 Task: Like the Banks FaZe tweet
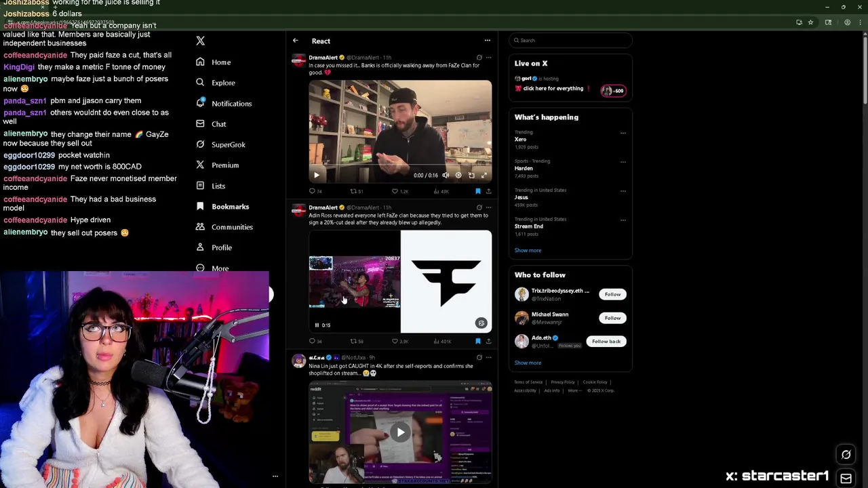point(395,191)
